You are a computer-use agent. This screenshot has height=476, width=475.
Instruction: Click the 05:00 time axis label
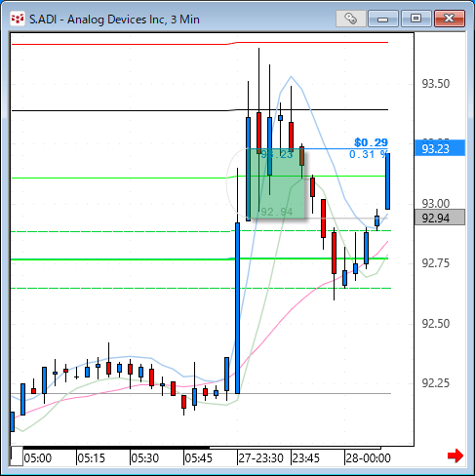click(x=38, y=458)
